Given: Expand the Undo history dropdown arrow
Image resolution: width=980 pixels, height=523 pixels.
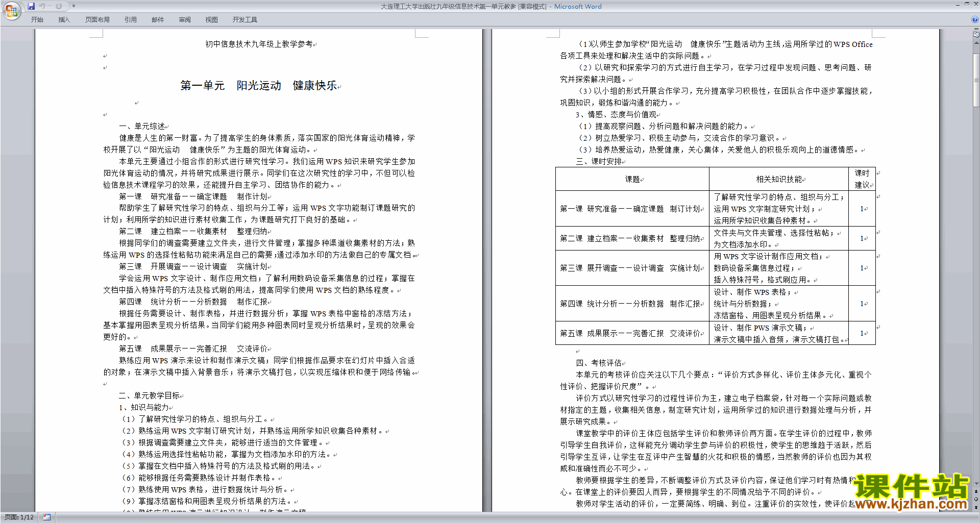Looking at the screenshot, I should (50, 6).
